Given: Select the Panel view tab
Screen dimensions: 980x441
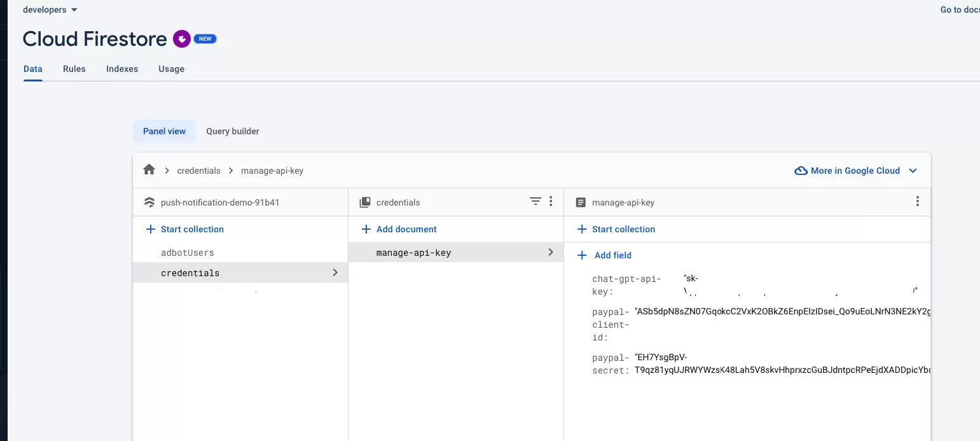Looking at the screenshot, I should click(x=165, y=131).
